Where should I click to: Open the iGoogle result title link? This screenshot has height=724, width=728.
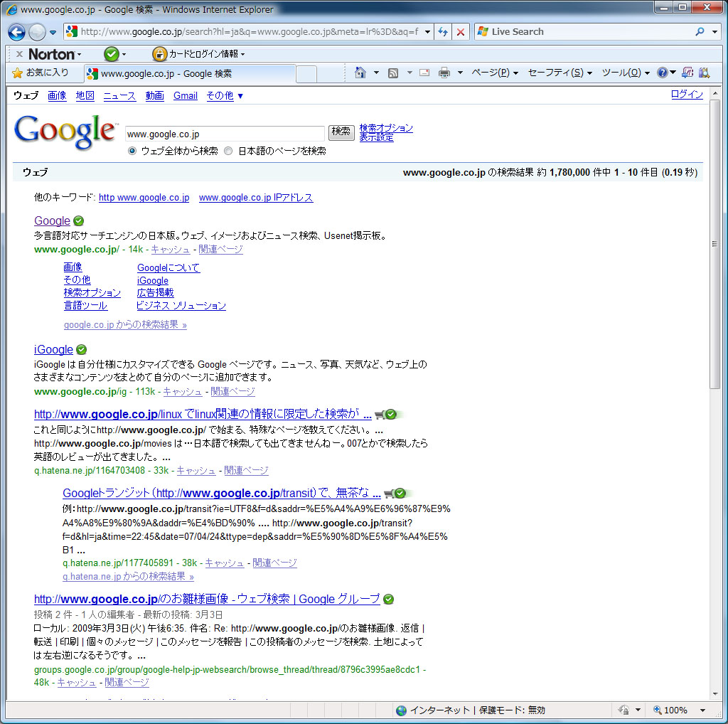tap(53, 350)
